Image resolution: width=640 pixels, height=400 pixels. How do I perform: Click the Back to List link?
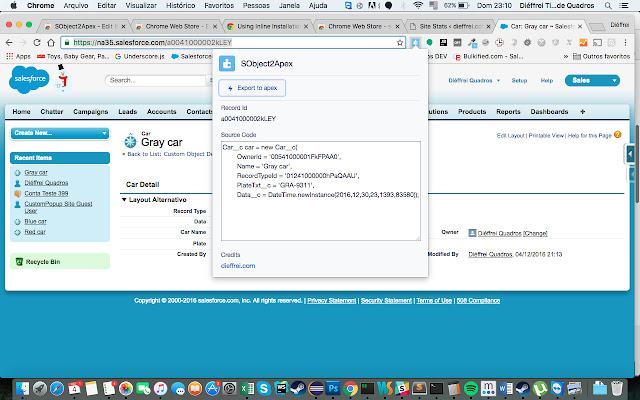169,154
